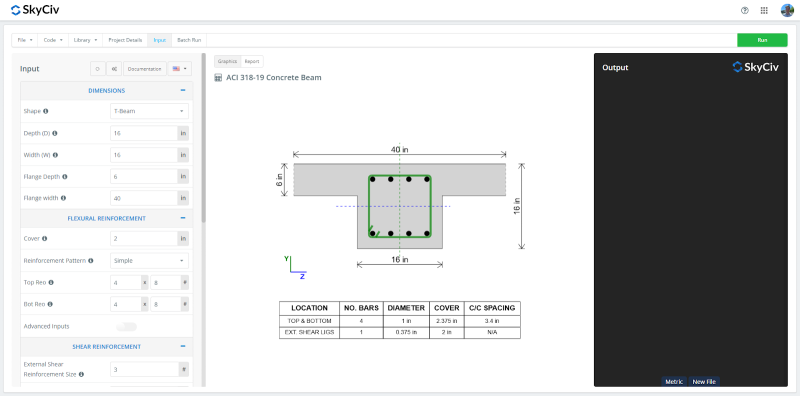Click the Width (W) input field

[144, 155]
